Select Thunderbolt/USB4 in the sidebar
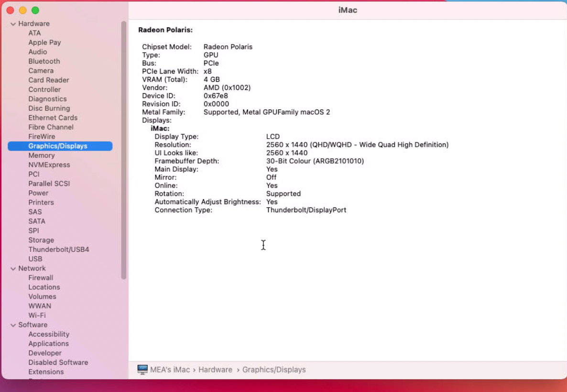This screenshot has height=392, width=567. pos(59,249)
